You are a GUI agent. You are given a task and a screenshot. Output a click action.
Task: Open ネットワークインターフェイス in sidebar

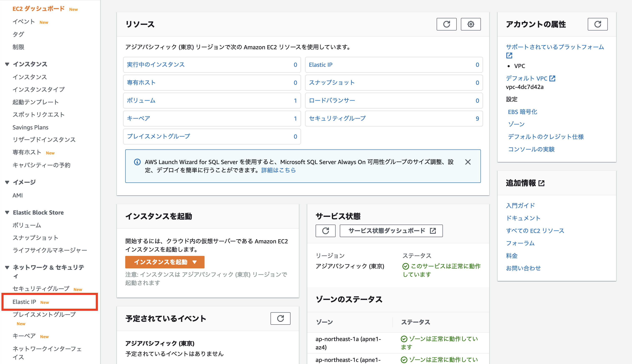(x=47, y=353)
